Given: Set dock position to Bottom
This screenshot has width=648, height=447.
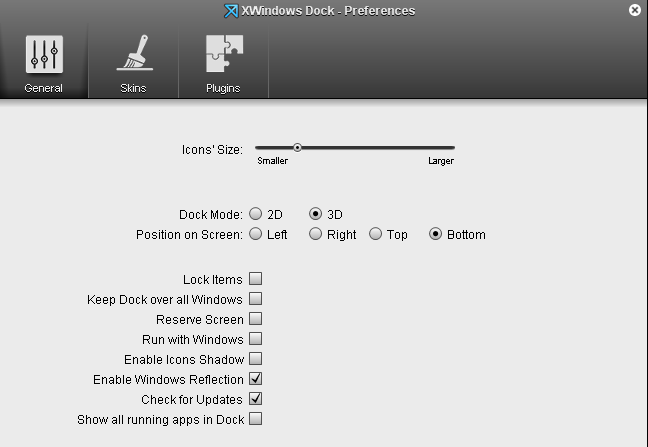Looking at the screenshot, I should (436, 235).
